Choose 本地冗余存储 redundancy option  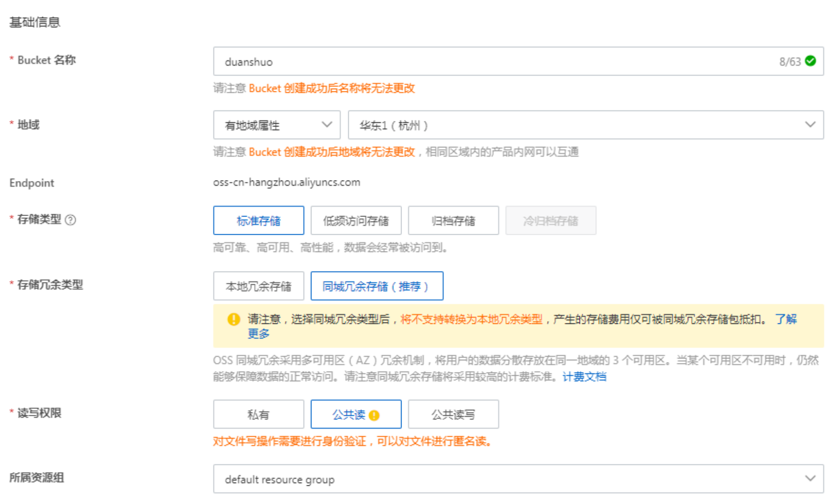pyautogui.click(x=259, y=286)
